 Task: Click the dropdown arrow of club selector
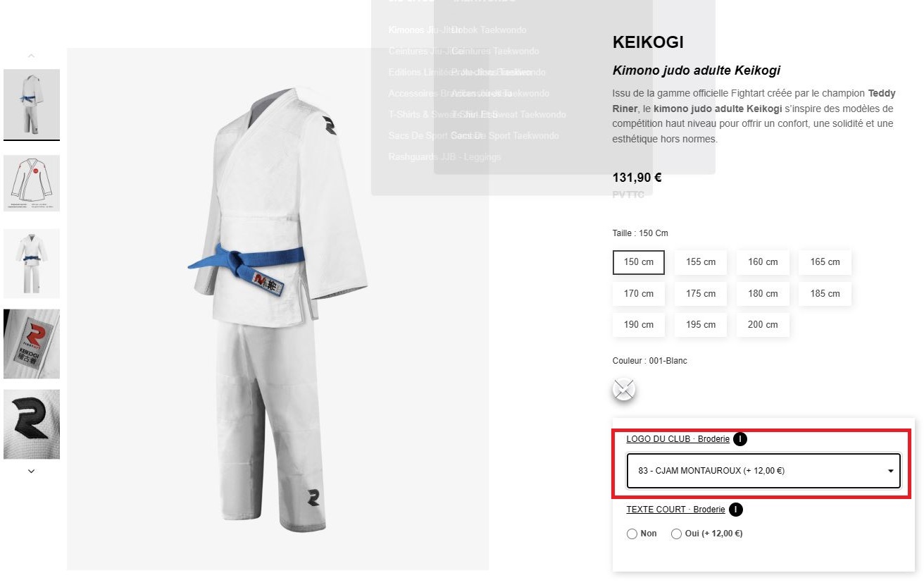tap(890, 471)
